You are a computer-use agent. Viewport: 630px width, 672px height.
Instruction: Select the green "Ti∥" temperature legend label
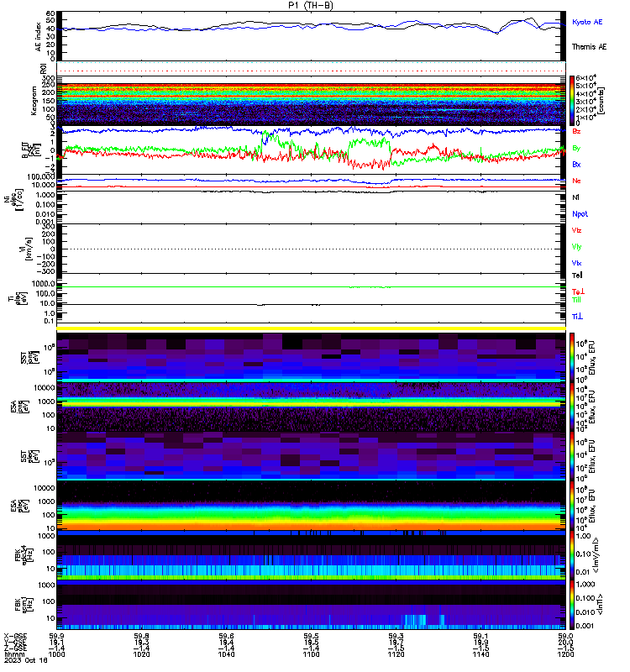(576, 300)
